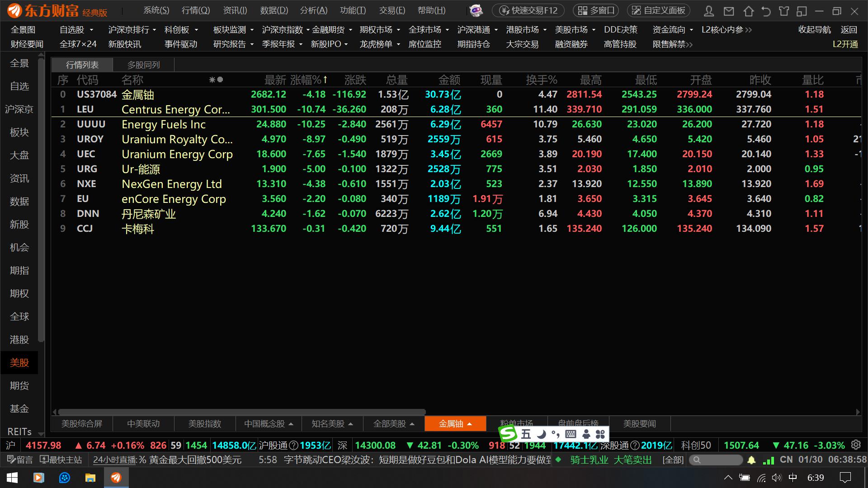Switch to the 多股同列 tab
The width and height of the screenshot is (868, 488).
[x=143, y=65]
